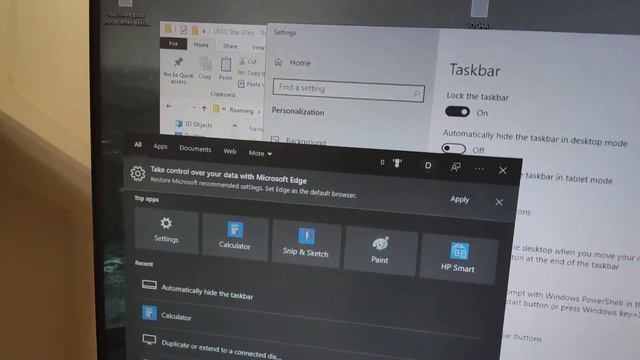
Task: Click Home icon in Settings window
Action: point(279,62)
